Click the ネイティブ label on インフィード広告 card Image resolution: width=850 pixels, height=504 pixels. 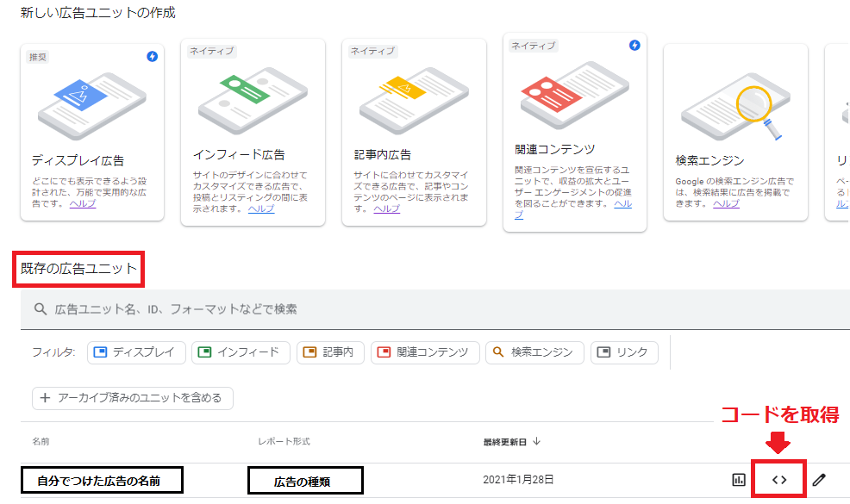211,51
